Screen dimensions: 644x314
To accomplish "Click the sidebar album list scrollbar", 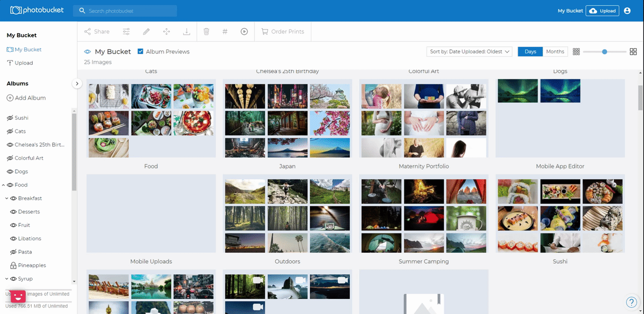I will point(74,152).
